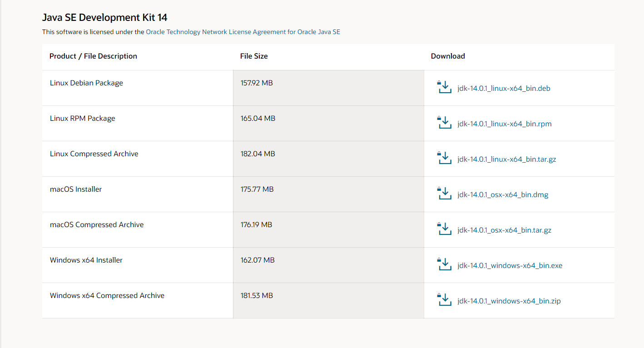Select Windows x64 Compressed Archive row label
Screen dimensions: 644x348
[x=107, y=296]
